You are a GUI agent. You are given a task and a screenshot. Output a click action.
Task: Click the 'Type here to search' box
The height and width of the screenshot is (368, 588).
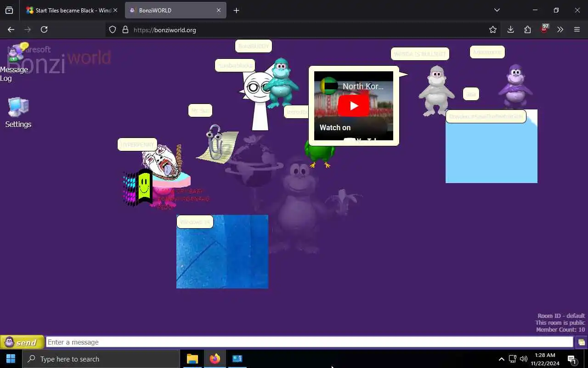pos(101,359)
